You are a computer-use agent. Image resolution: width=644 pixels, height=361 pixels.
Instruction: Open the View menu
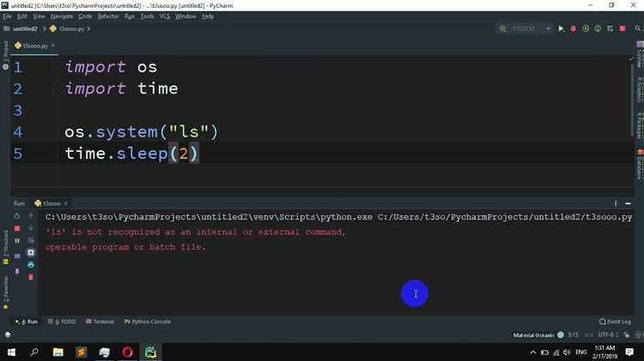tap(39, 16)
